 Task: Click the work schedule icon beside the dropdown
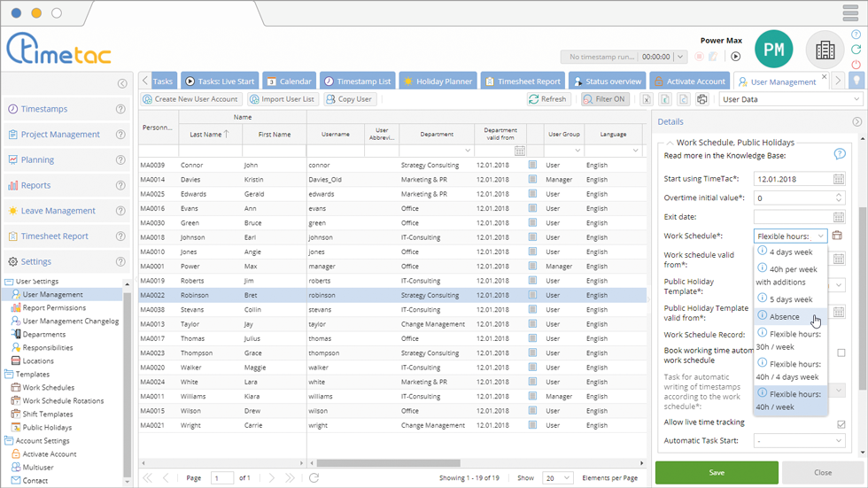coord(838,236)
